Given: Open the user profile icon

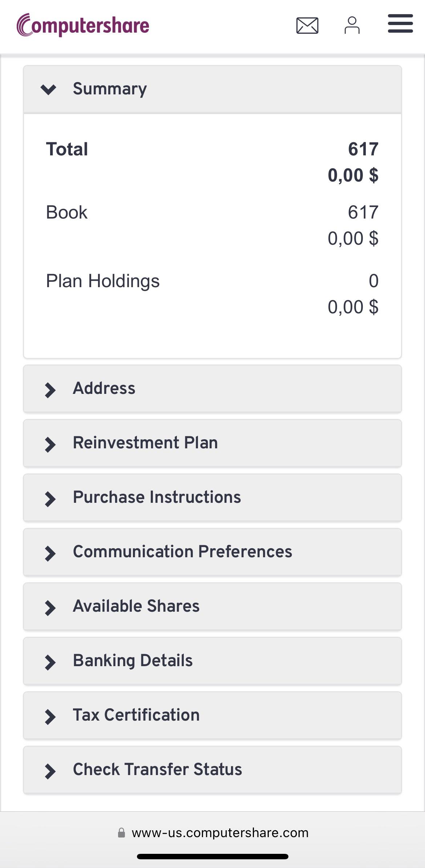Looking at the screenshot, I should pyautogui.click(x=352, y=25).
